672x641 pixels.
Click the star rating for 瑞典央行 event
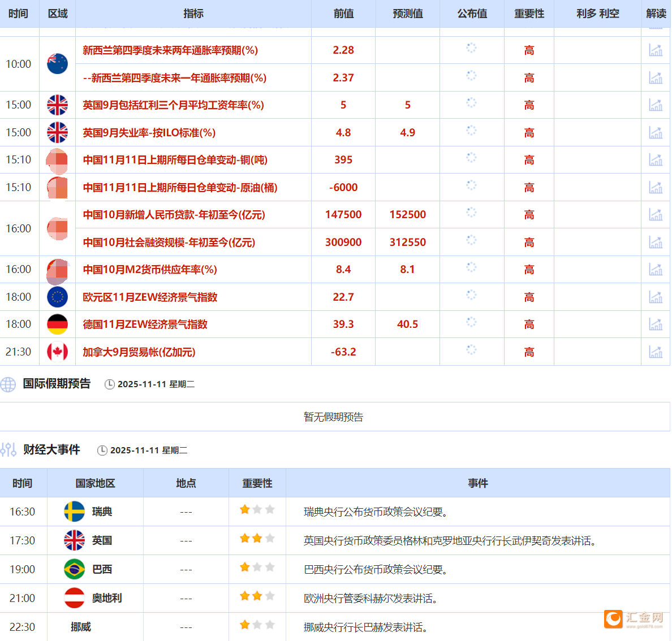tap(256, 509)
